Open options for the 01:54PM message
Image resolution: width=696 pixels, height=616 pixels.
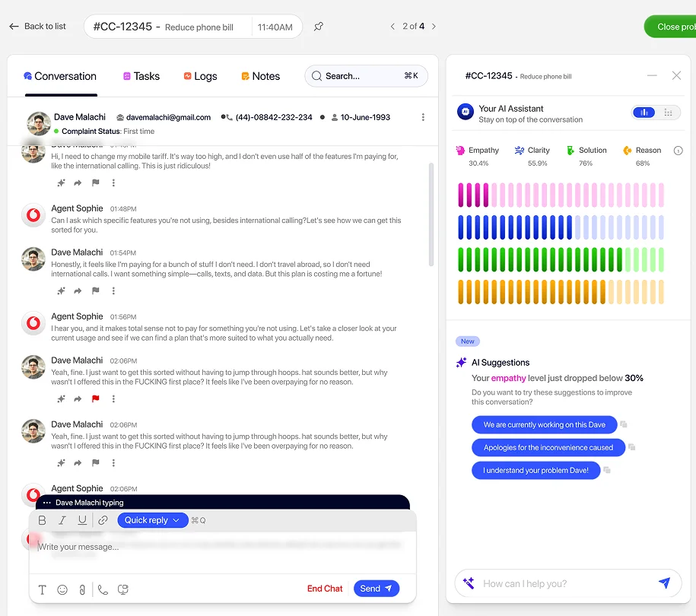113,291
